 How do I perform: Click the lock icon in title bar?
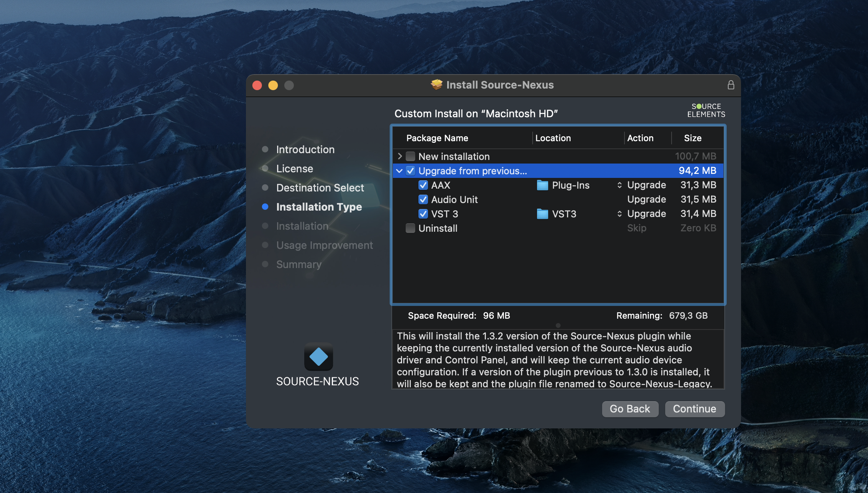[731, 85]
